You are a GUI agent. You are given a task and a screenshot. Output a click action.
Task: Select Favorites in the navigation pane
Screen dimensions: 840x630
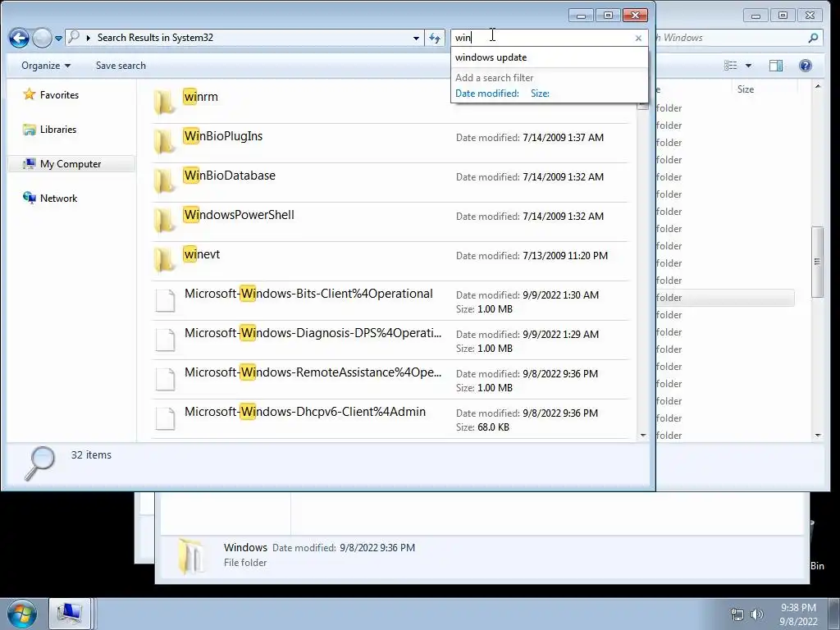point(59,95)
